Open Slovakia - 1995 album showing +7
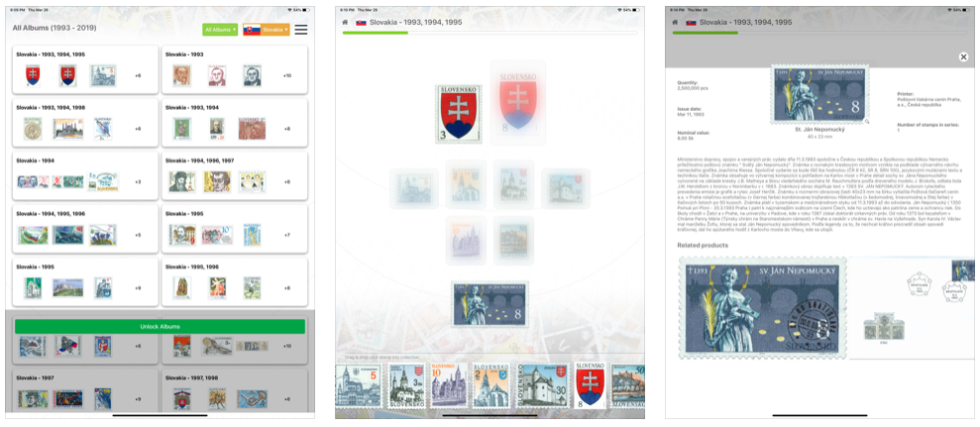 pos(235,229)
